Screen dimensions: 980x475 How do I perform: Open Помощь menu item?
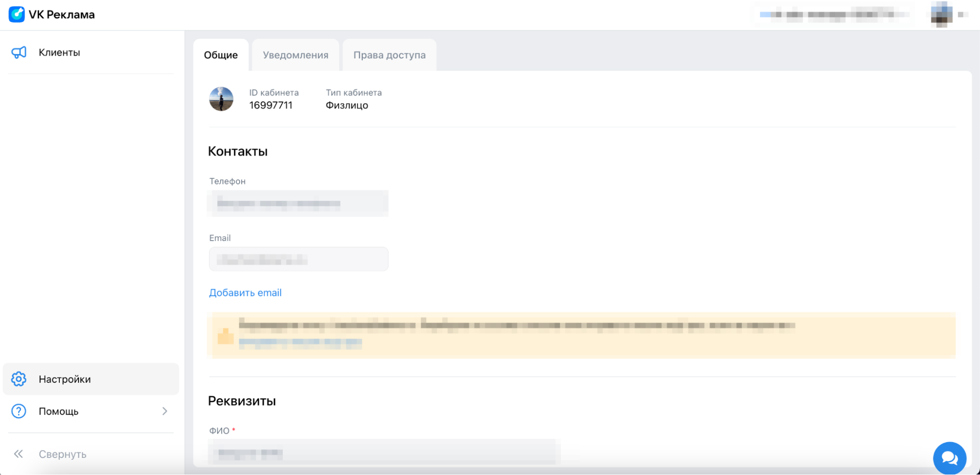[x=91, y=411]
